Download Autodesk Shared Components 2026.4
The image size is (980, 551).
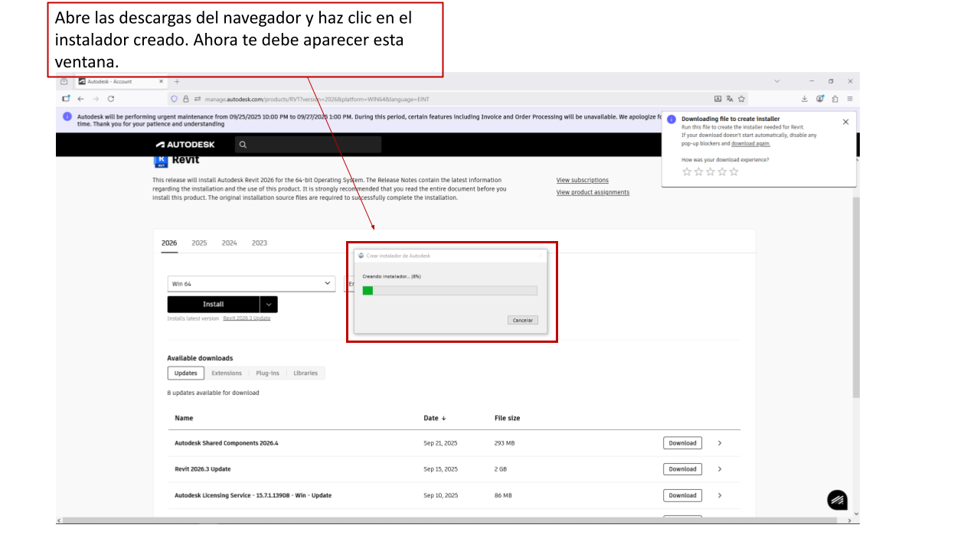coord(682,443)
